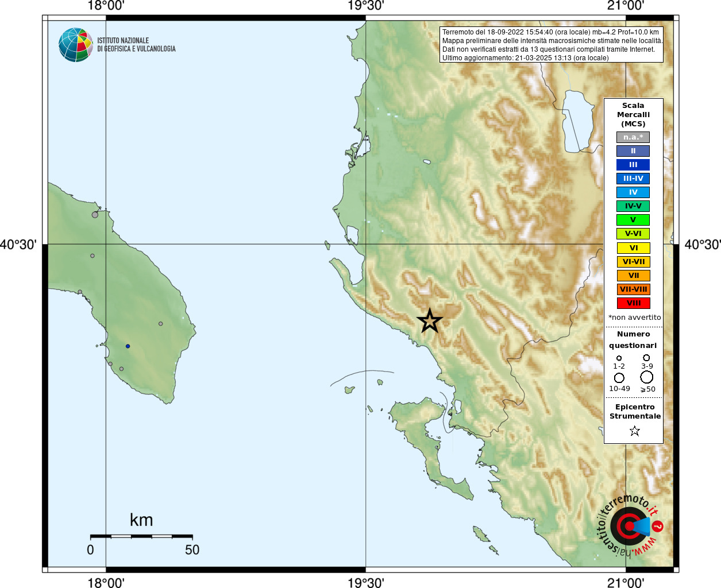Click the '0' scale bar value
The image size is (721, 588).
90,550
